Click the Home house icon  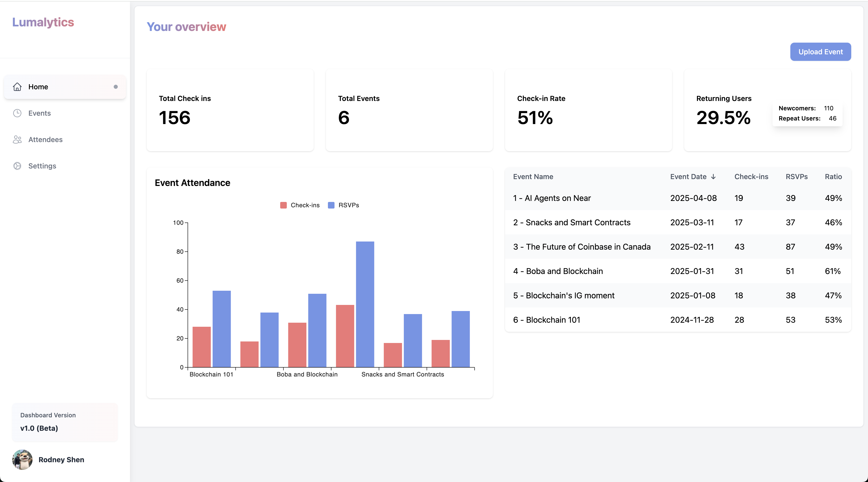tap(17, 87)
